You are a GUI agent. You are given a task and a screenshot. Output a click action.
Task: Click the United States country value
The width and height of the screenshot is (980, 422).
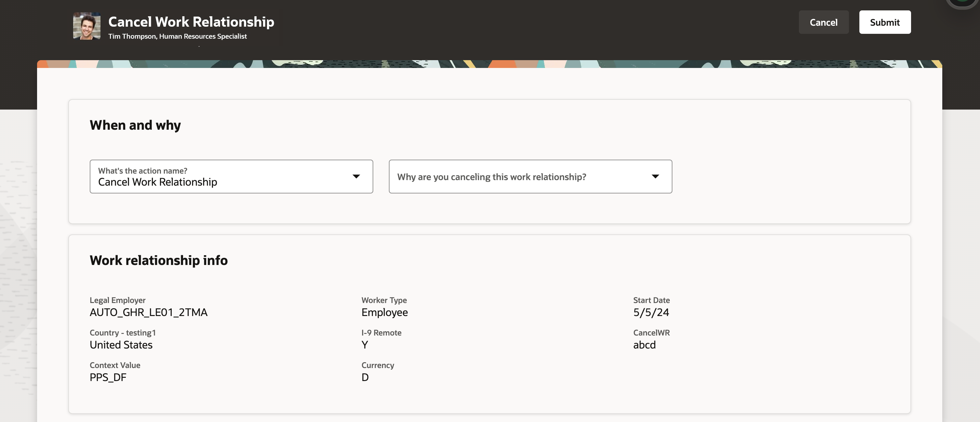pyautogui.click(x=121, y=345)
